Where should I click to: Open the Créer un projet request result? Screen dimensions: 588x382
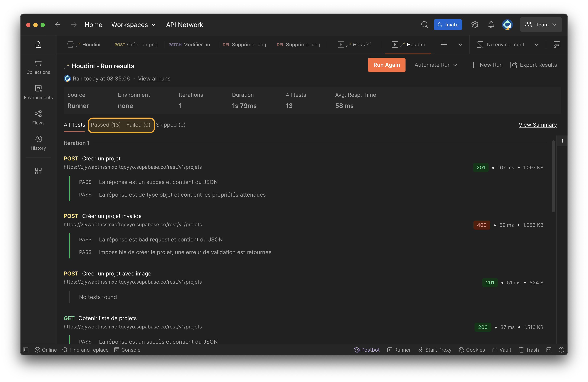tap(101, 159)
